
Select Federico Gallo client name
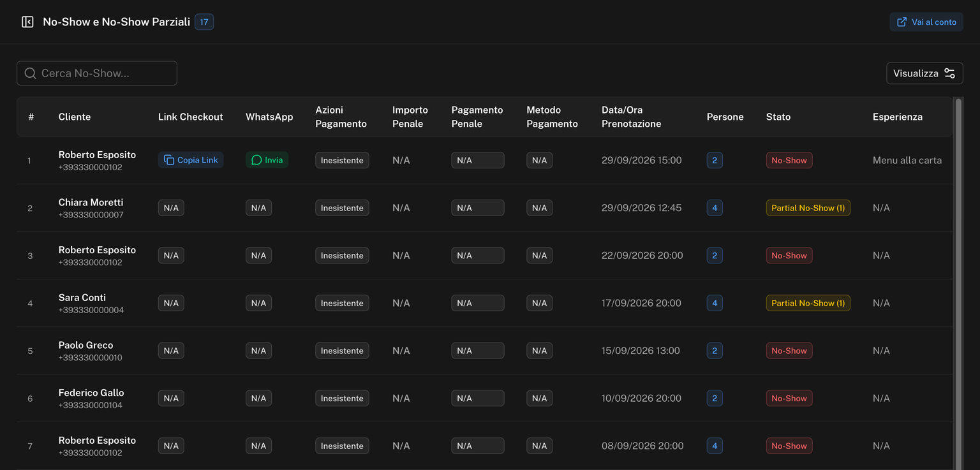point(91,393)
